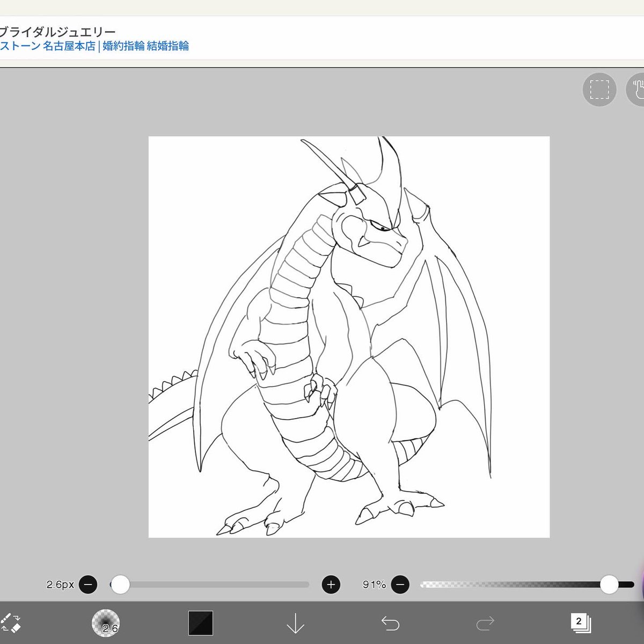Undo the last stroke
Viewport: 644px width, 644px height.
pyautogui.click(x=390, y=623)
